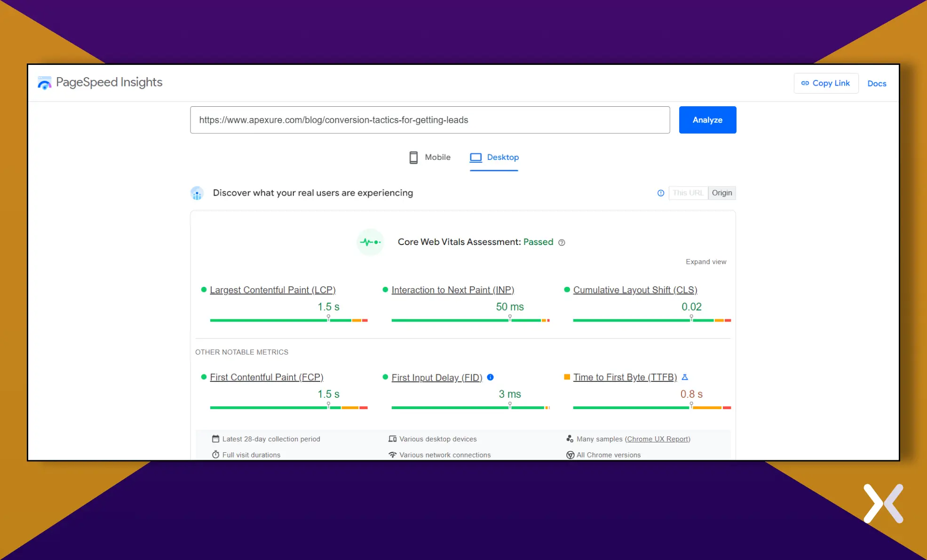This screenshot has width=927, height=560.
Task: Click the TTFB value 0.8 s
Action: 691,394
